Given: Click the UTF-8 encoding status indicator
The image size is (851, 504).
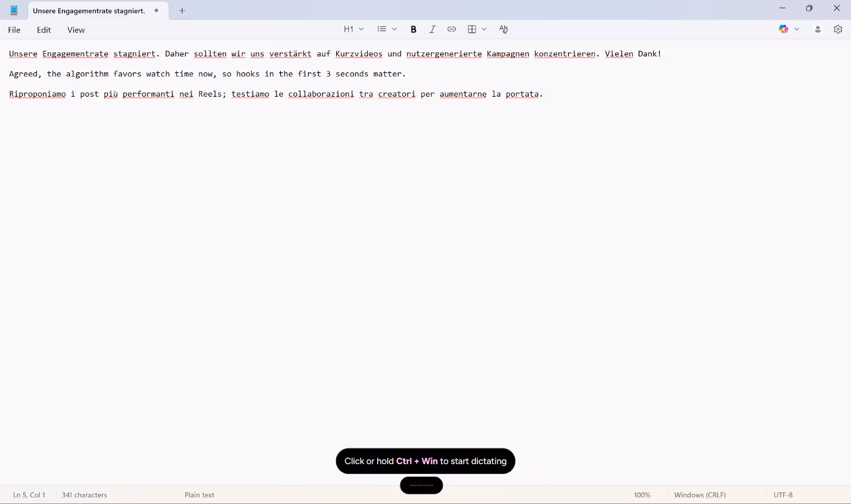Looking at the screenshot, I should 782,494.
